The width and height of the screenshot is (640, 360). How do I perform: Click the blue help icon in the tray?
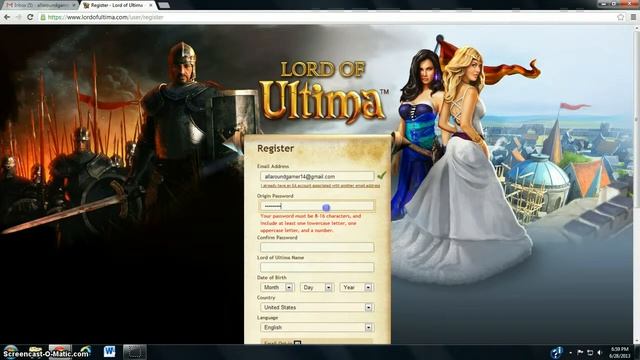point(556,352)
